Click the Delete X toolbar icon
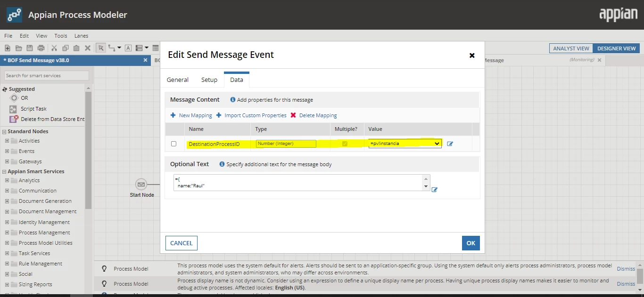Screen dimensions: 644x297 pos(88,48)
